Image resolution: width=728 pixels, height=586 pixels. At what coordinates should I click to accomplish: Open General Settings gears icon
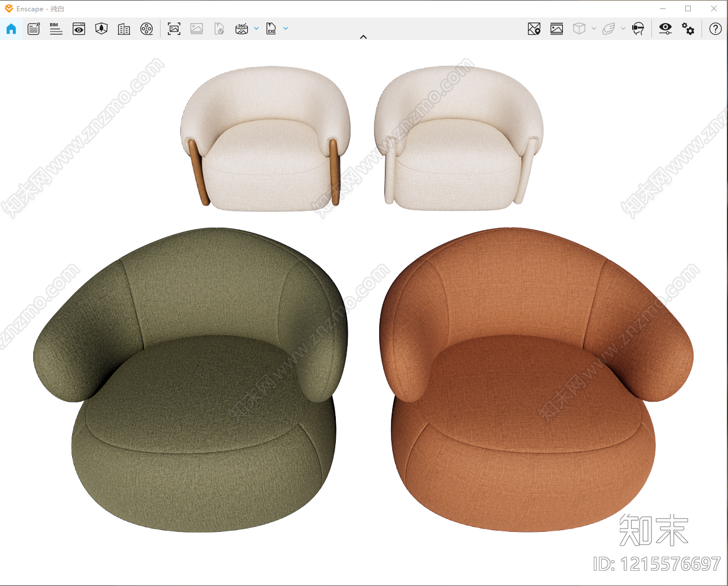click(688, 29)
